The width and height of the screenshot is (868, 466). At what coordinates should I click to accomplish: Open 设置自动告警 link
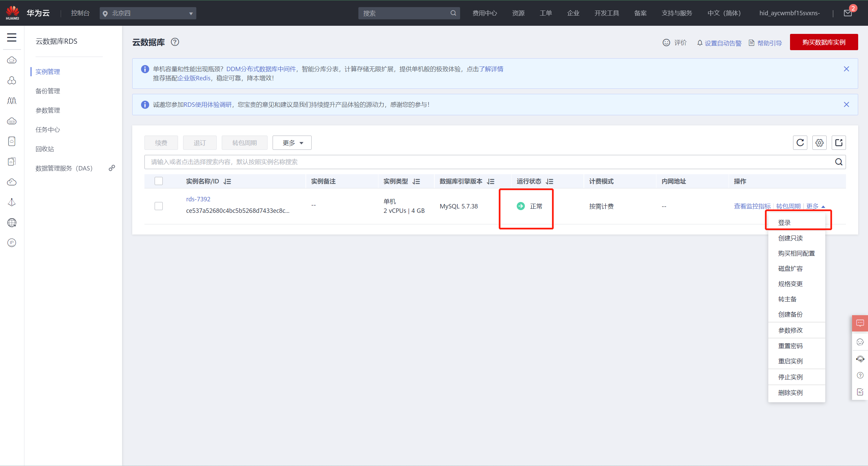(x=719, y=43)
